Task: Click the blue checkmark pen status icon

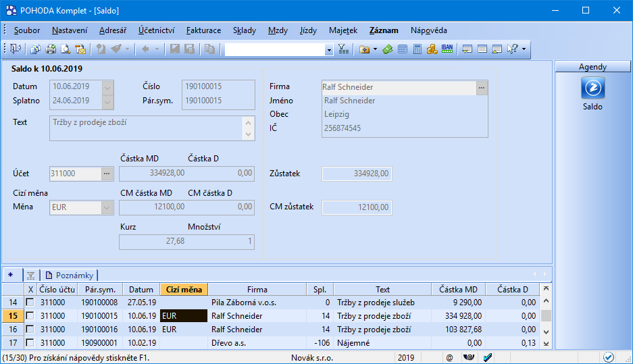Action: coord(488,357)
